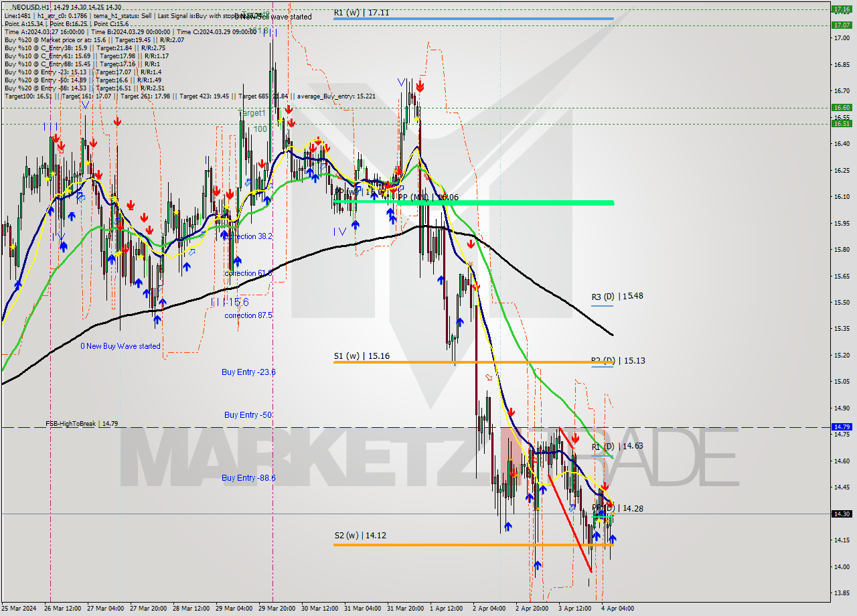Click the '29 Mar 20:00' time label
Viewport: 857px width, 616px height.
[x=278, y=609]
